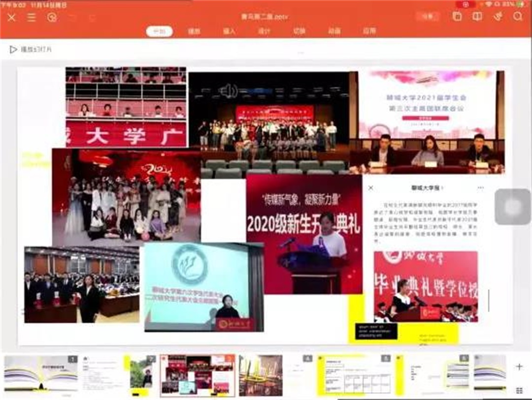Open the multi-window pages icon
Image resolution: width=532 pixels, height=400 pixels.
457,16
